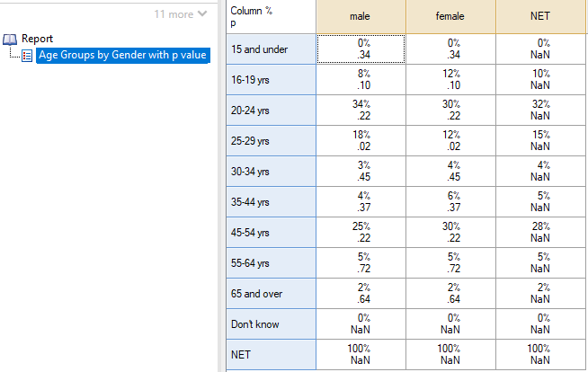Click male cell for 65 and over row
Screen dimensions: 588x372
[x=361, y=294]
